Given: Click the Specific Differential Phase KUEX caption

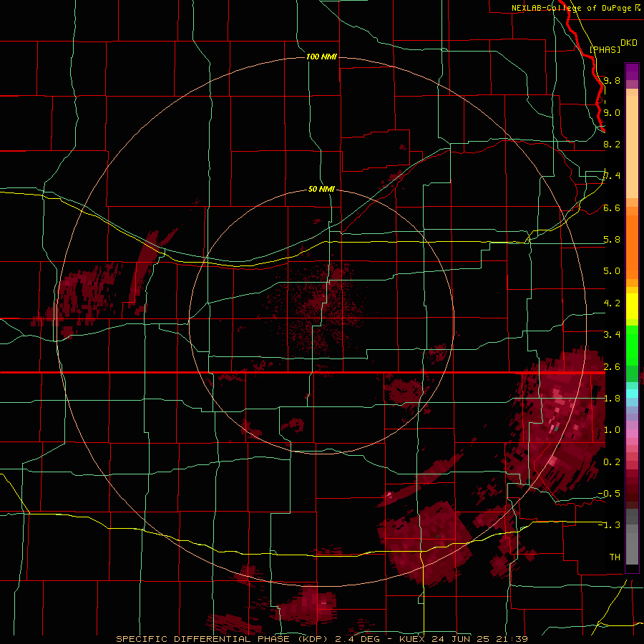Looking at the screenshot, I should click(321, 639).
